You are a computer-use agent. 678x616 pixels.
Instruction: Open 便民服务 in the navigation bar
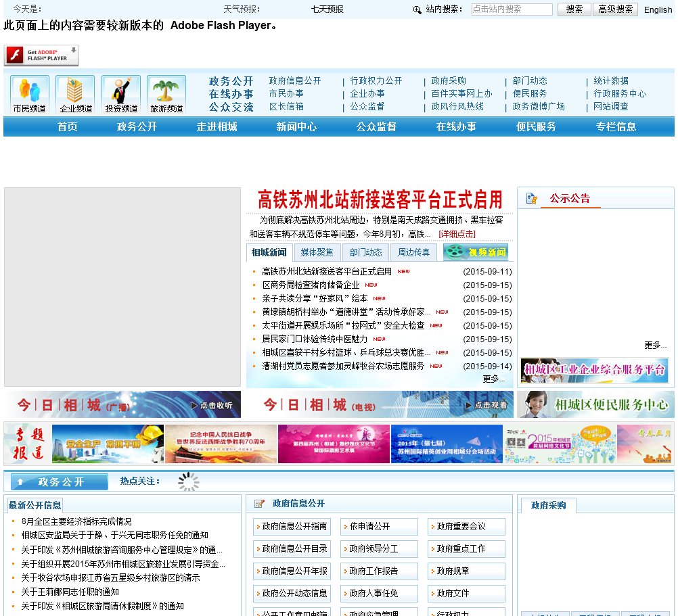click(x=536, y=126)
